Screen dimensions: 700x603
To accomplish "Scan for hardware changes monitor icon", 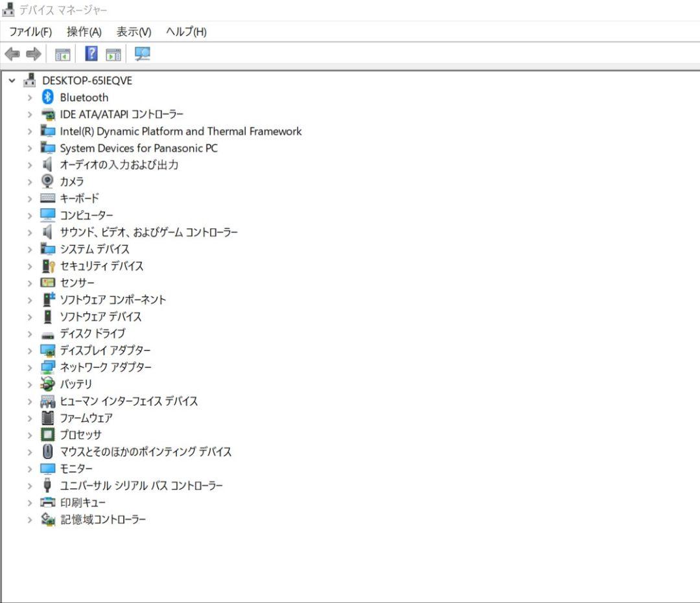I will click(x=143, y=54).
